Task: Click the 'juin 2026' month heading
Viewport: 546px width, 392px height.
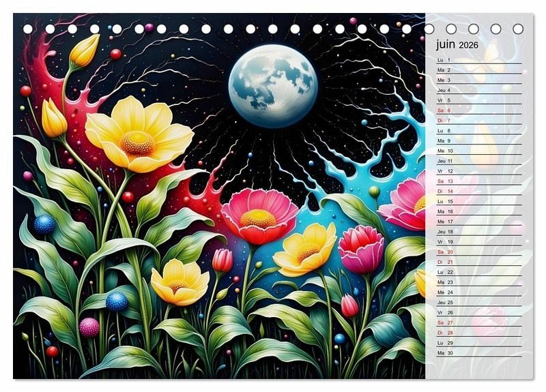Action: click(x=457, y=45)
